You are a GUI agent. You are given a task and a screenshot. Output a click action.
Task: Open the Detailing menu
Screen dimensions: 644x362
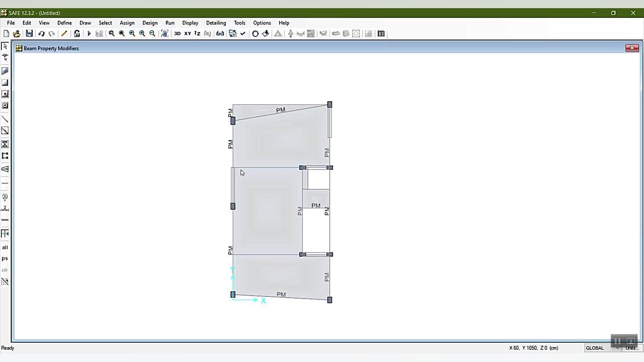tap(216, 23)
